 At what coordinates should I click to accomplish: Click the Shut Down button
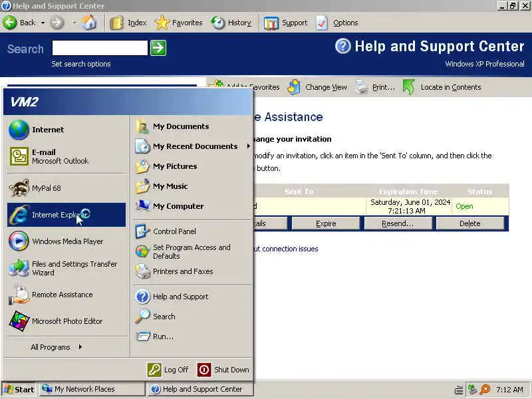coord(223,370)
